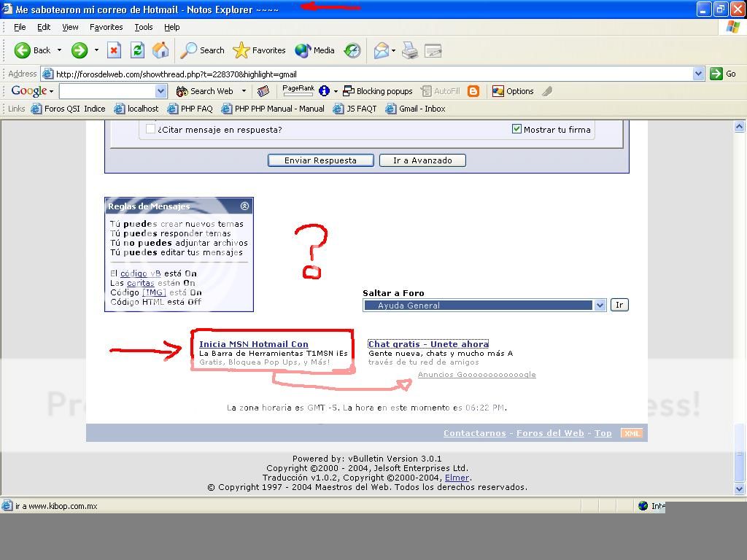Viewport: 747px width, 560px height.
Task: Click the Anuncios Google link
Action: point(477,374)
